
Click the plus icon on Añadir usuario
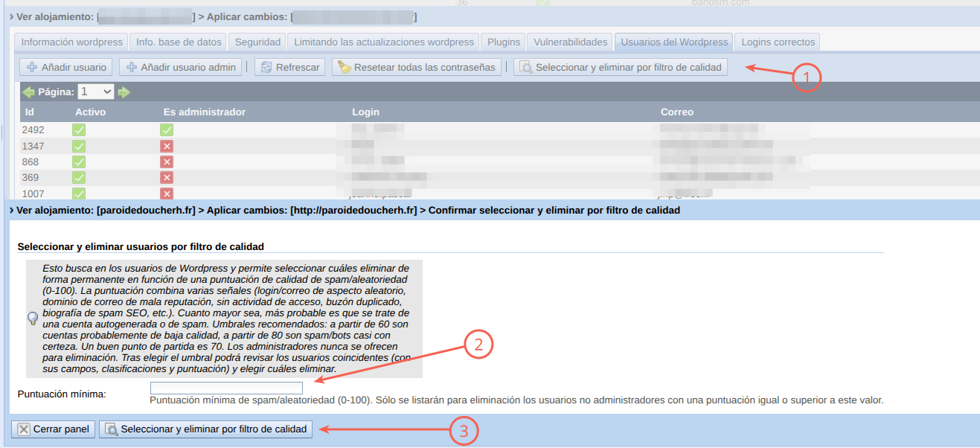point(32,67)
